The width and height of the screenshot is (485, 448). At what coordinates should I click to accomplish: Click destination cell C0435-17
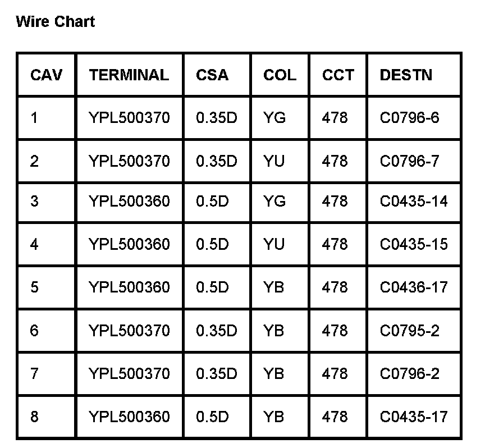click(414, 417)
